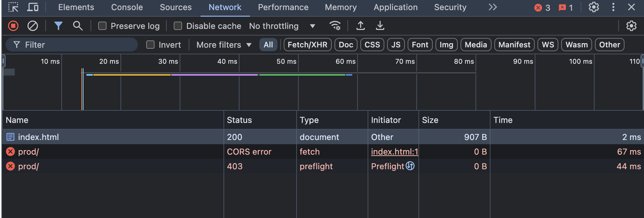Click the Filter text field
This screenshot has height=218, width=644.
click(x=77, y=45)
